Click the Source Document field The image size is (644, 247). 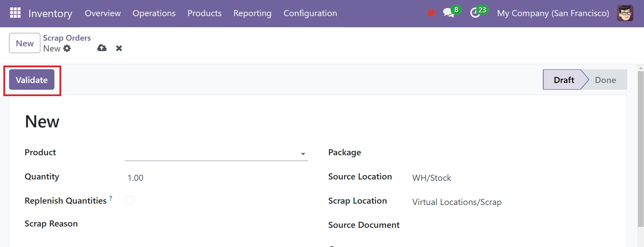[511, 225]
